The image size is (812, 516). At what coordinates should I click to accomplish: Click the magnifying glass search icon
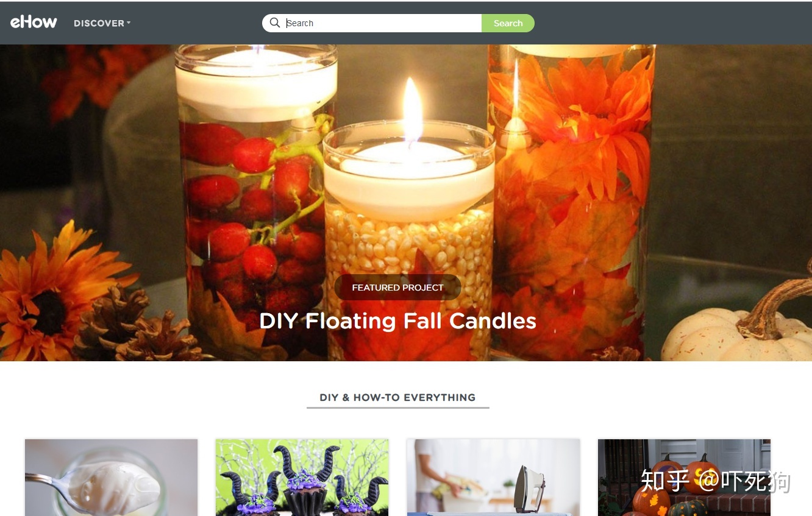click(275, 23)
